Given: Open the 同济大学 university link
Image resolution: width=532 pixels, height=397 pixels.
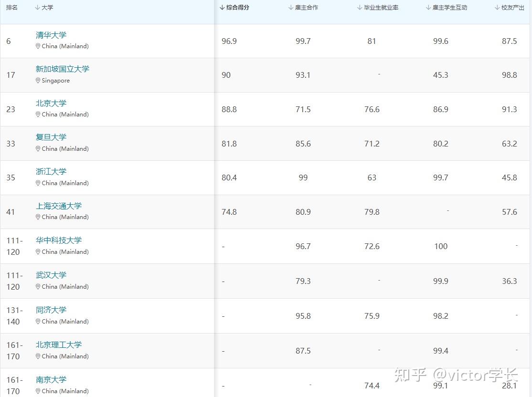Looking at the screenshot, I should pos(51,310).
